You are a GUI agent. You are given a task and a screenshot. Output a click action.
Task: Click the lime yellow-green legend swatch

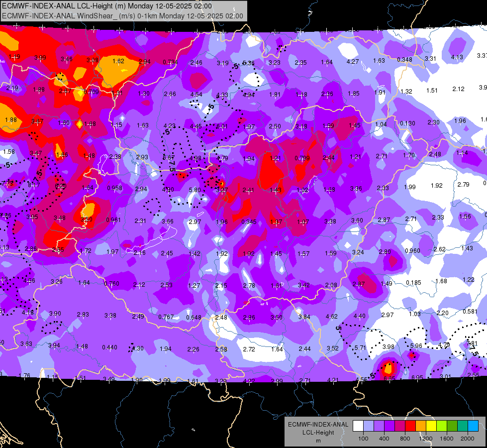(x=442, y=426)
